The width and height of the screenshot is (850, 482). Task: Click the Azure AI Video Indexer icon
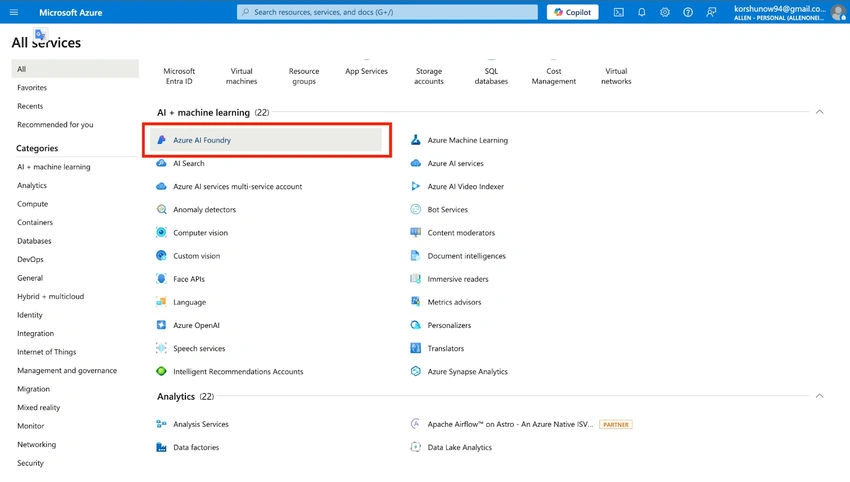click(x=416, y=186)
